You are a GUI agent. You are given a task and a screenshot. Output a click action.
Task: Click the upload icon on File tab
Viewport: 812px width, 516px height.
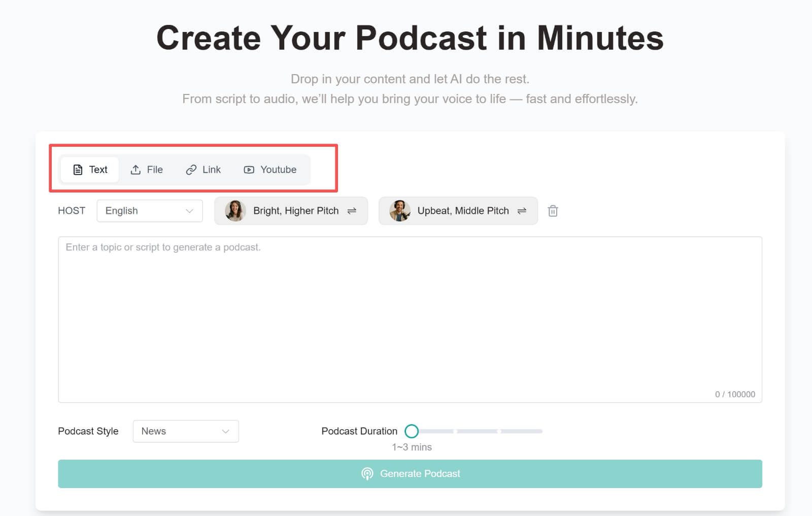pos(136,170)
